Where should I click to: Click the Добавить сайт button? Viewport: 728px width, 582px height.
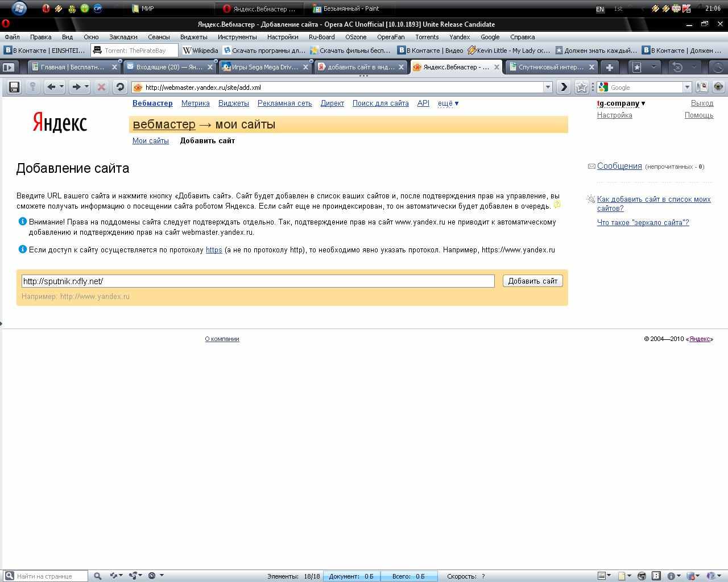pos(533,281)
